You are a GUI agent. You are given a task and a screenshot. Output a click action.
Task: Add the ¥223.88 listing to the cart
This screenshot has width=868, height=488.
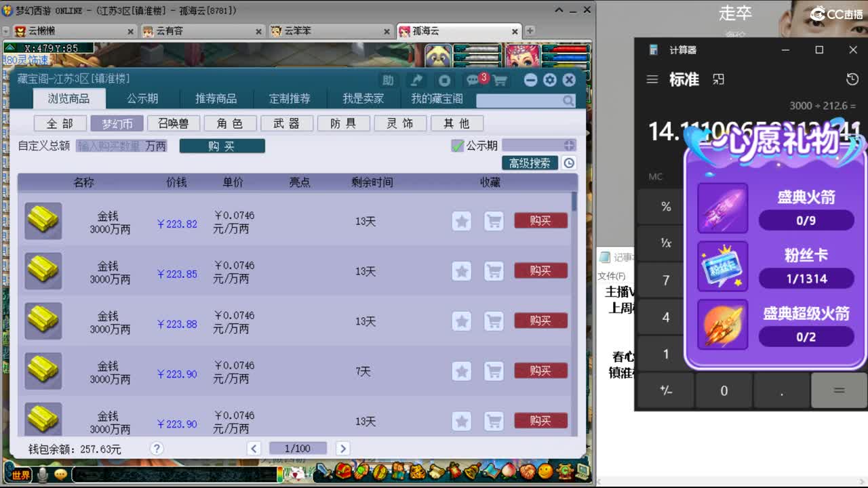(494, 321)
